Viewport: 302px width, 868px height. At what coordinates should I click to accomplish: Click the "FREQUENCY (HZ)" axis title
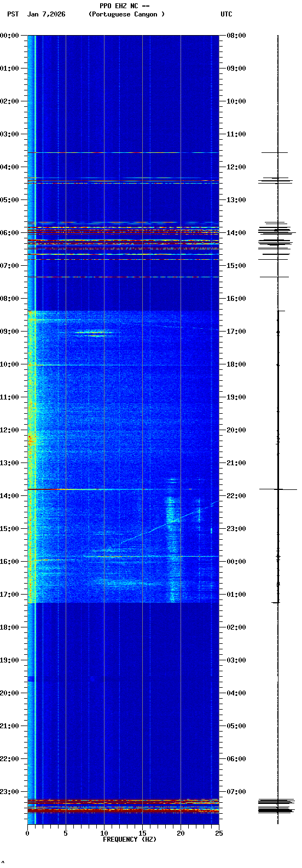pyautogui.click(x=130, y=840)
